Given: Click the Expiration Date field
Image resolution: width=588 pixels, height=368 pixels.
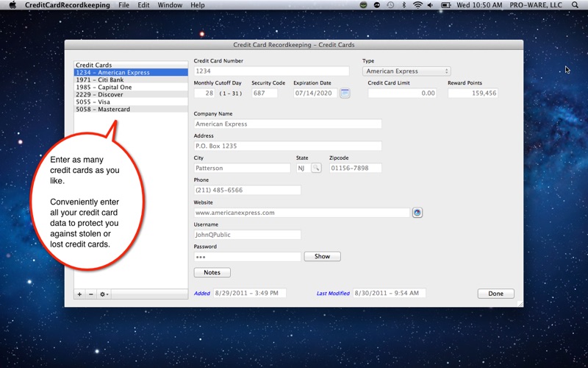Looking at the screenshot, I should point(315,93).
